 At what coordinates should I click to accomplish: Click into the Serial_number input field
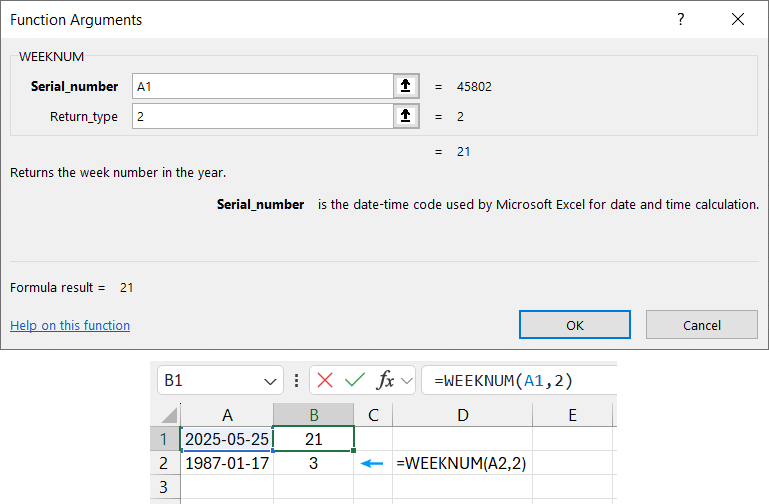[260, 87]
